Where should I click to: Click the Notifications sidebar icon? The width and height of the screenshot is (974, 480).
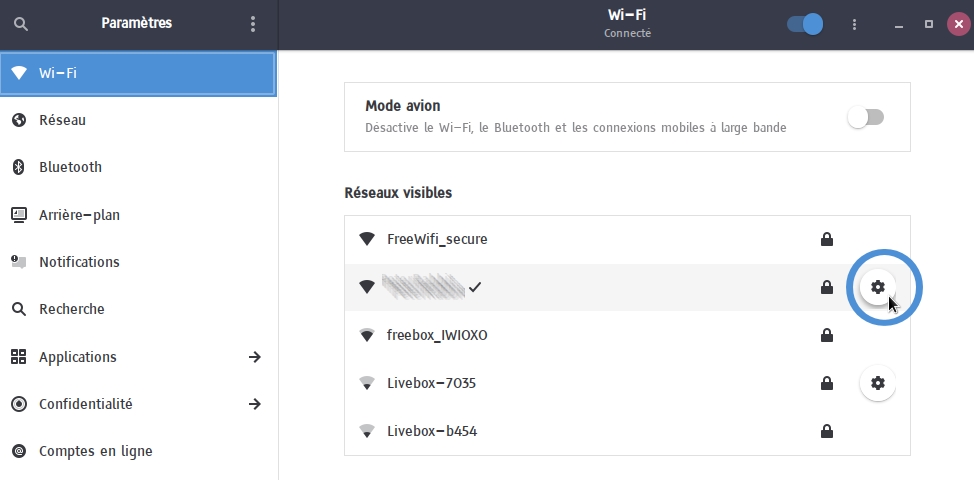click(x=18, y=262)
